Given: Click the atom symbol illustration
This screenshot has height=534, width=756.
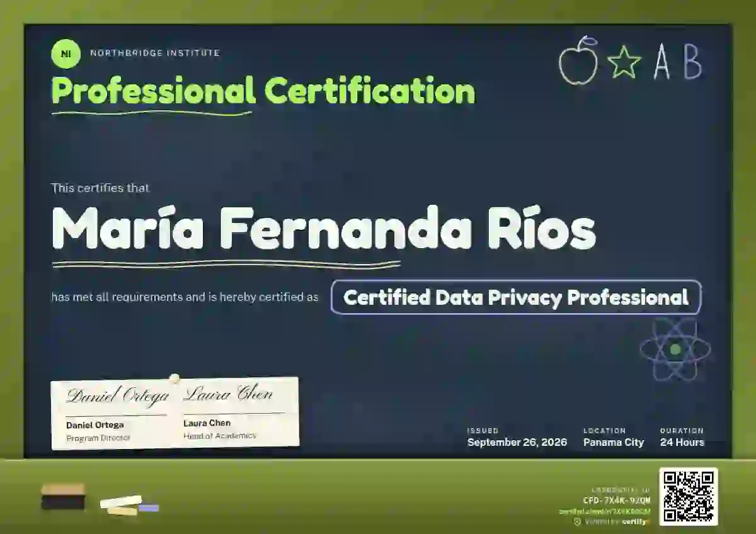Looking at the screenshot, I should (675, 349).
